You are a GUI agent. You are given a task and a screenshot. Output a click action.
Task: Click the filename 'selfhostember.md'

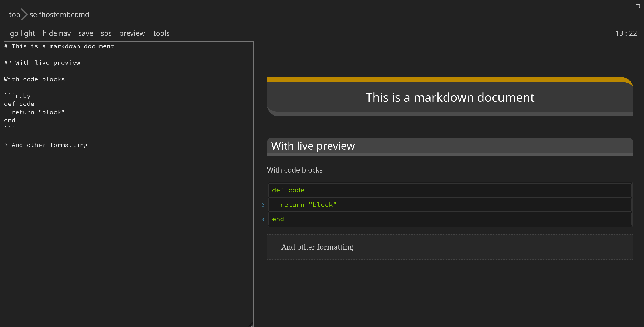pos(59,15)
